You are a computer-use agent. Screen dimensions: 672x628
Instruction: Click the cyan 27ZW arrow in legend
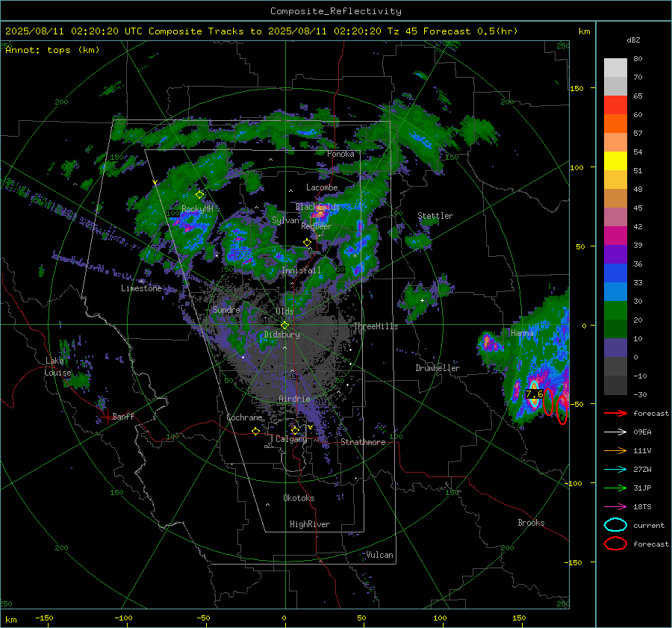[615, 470]
